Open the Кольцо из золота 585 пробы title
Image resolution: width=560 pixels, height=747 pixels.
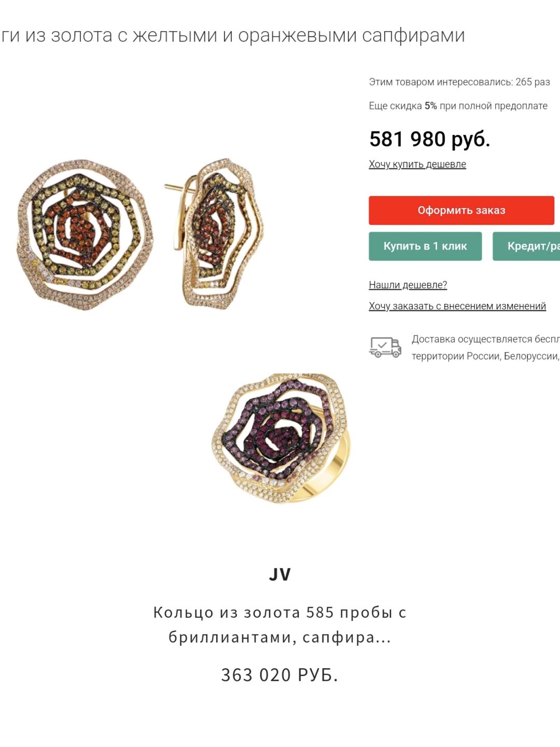(280, 613)
